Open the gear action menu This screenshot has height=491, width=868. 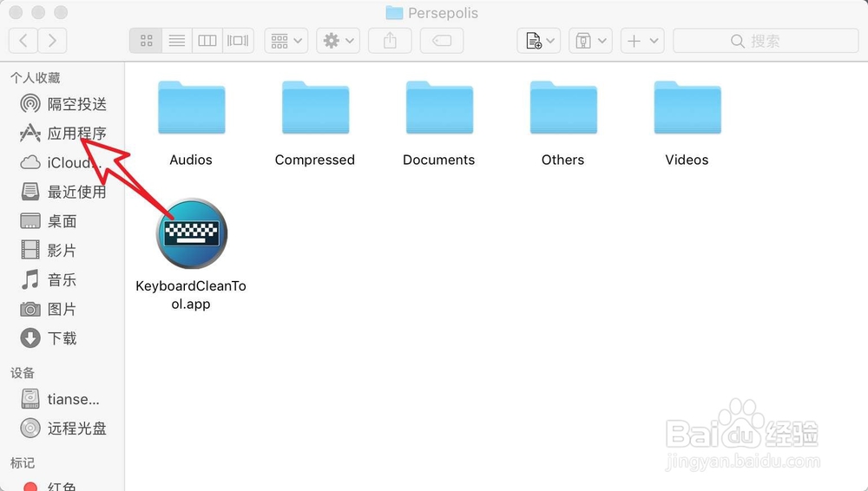click(339, 41)
